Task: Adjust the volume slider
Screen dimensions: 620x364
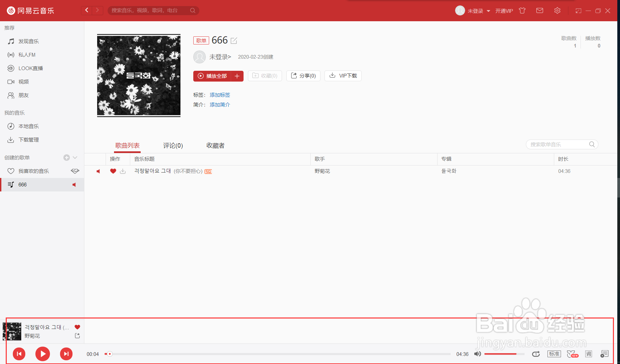Action: [504, 354]
